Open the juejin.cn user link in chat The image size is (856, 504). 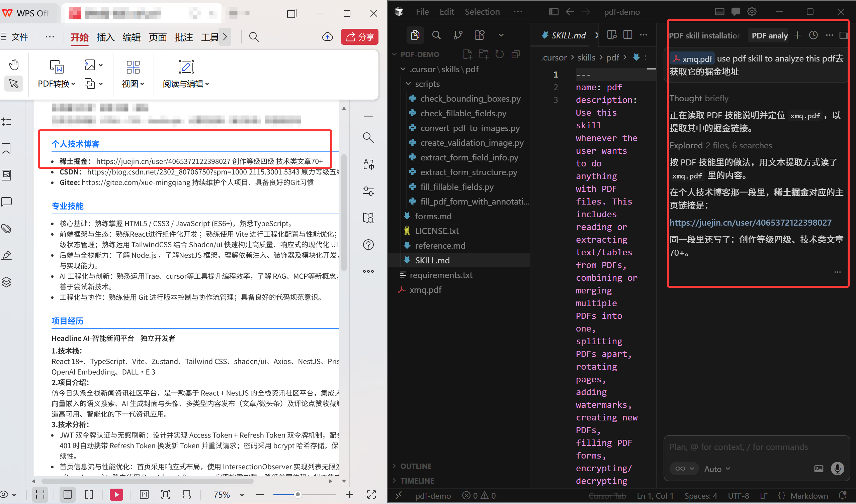750,223
